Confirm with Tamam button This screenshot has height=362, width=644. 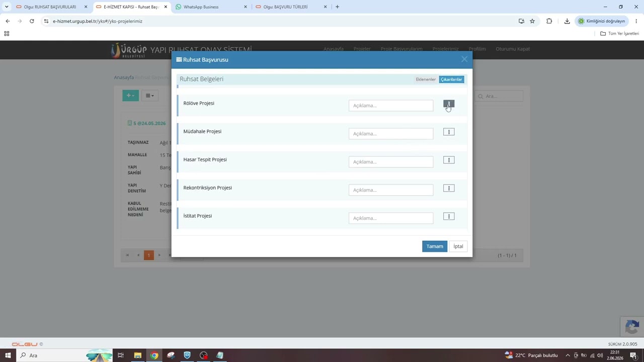(x=435, y=246)
